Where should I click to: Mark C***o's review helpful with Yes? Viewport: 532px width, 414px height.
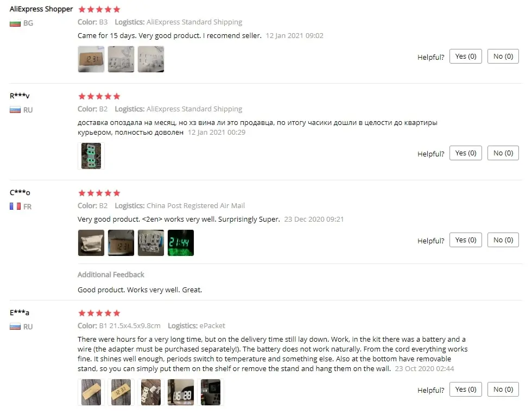[x=466, y=240]
